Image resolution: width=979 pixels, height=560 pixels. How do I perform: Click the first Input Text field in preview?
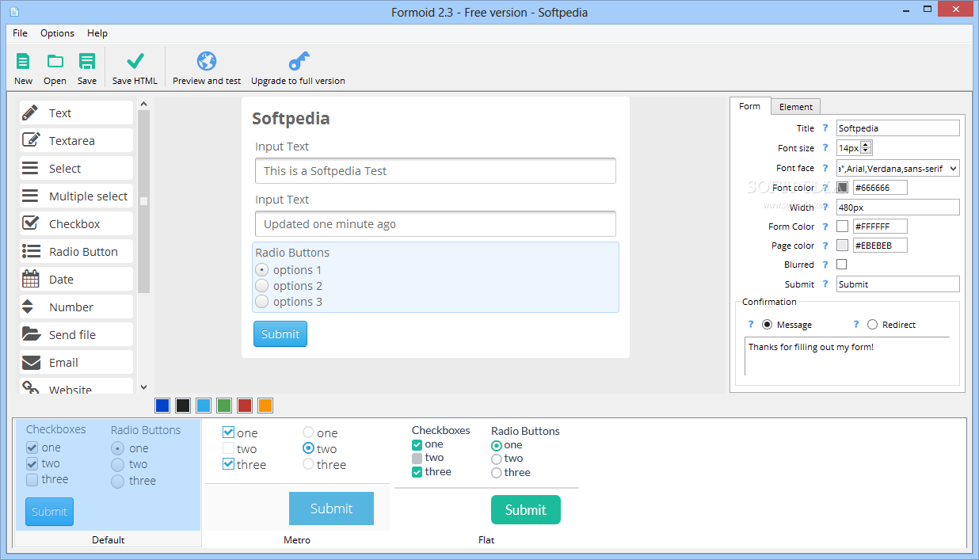(x=436, y=171)
